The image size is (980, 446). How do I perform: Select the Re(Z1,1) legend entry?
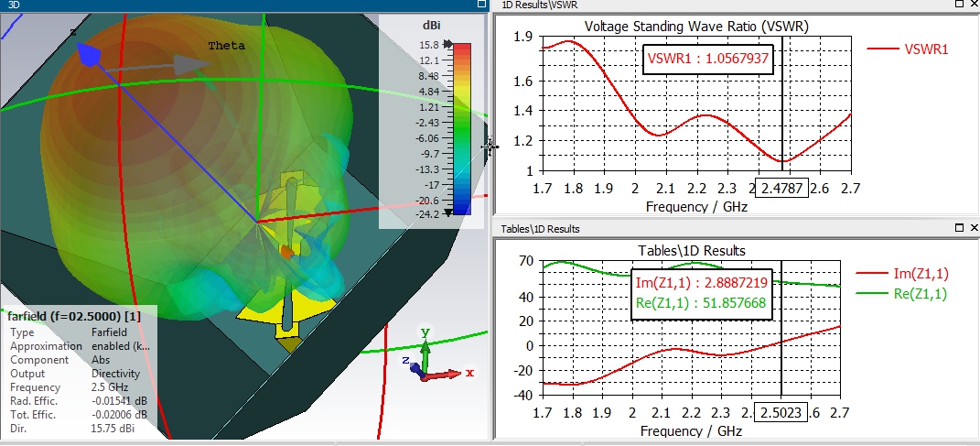[902, 293]
